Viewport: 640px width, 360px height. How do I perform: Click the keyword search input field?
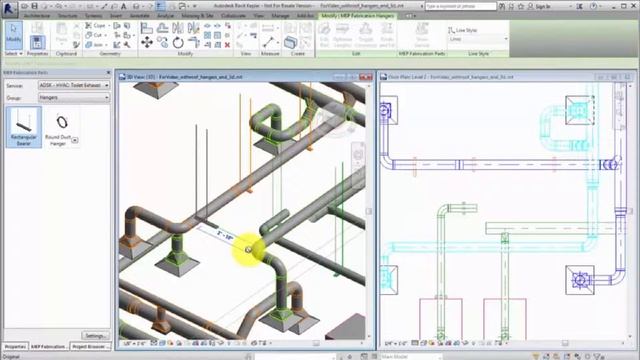pyautogui.click(x=461, y=6)
